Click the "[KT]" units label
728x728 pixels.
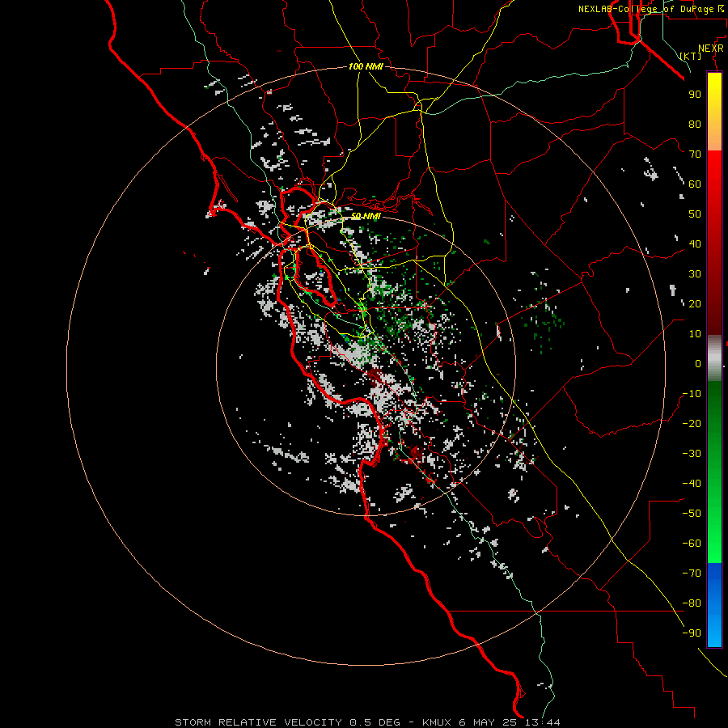[691, 56]
